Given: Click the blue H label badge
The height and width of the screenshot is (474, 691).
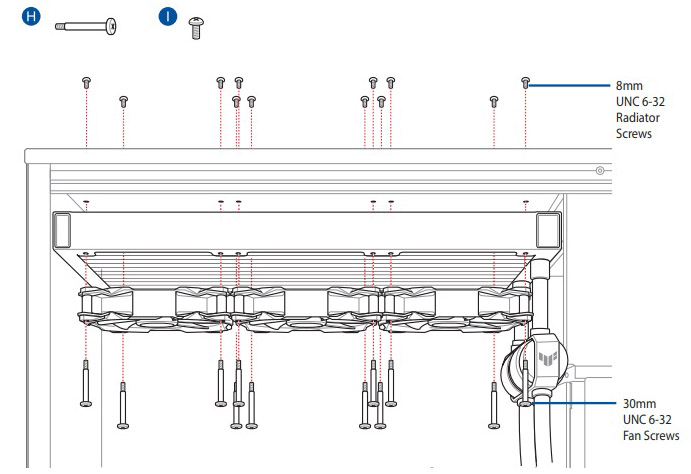Looking at the screenshot, I should coord(33,19).
